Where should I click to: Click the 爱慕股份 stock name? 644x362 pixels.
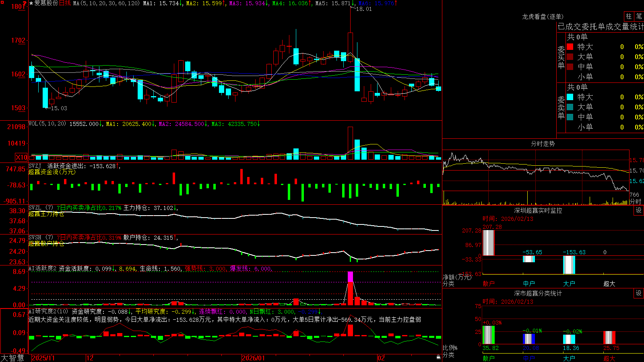[46, 3]
